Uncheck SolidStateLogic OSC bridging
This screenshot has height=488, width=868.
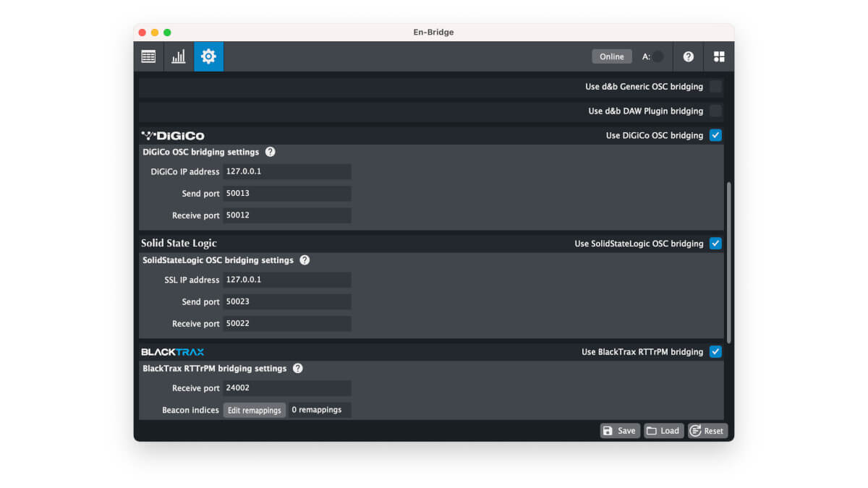[x=715, y=244]
